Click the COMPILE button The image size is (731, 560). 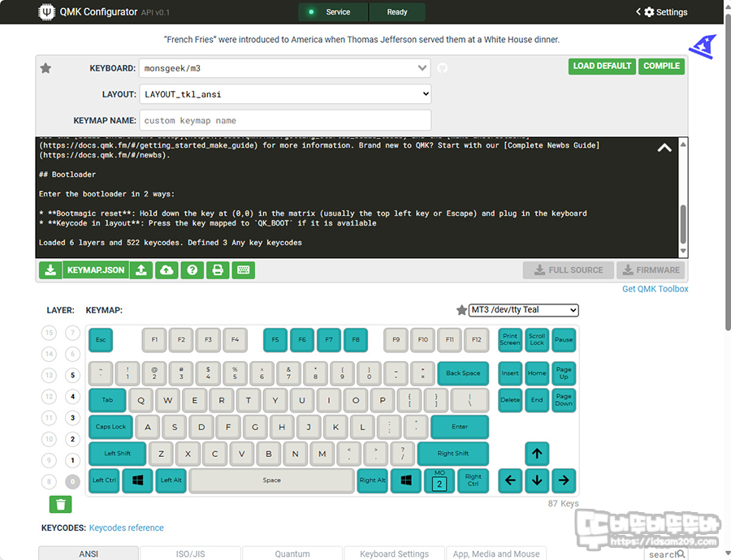pyautogui.click(x=661, y=67)
